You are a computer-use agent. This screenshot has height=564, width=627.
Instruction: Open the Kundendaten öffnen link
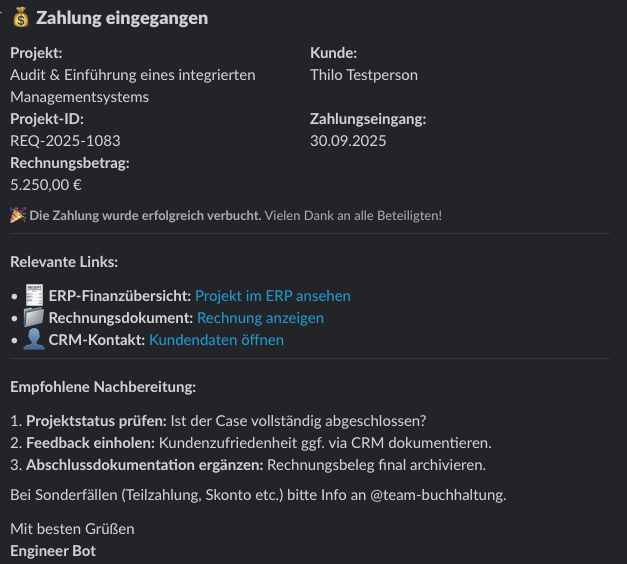216,340
